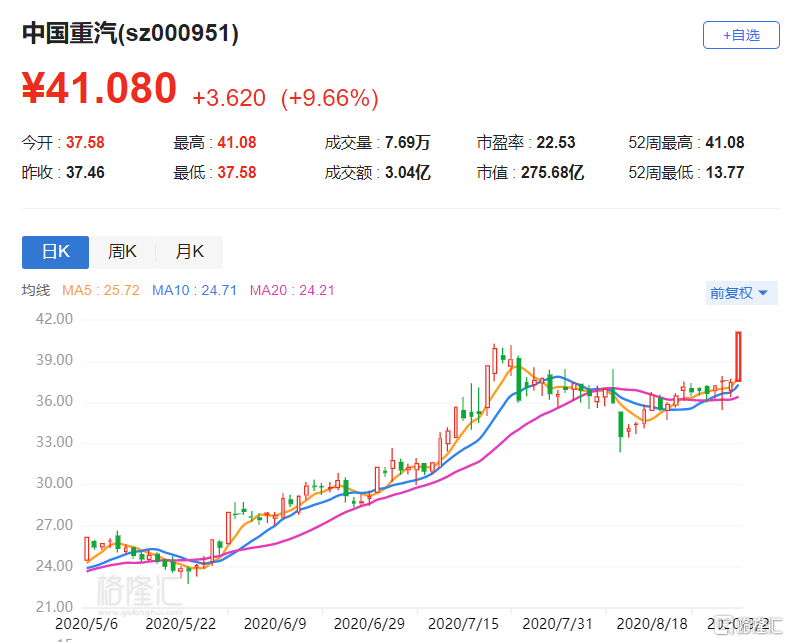Viewport: 789px width, 642px height.
Task: Click the 成交量 value 7.69万
Action: coord(408,142)
